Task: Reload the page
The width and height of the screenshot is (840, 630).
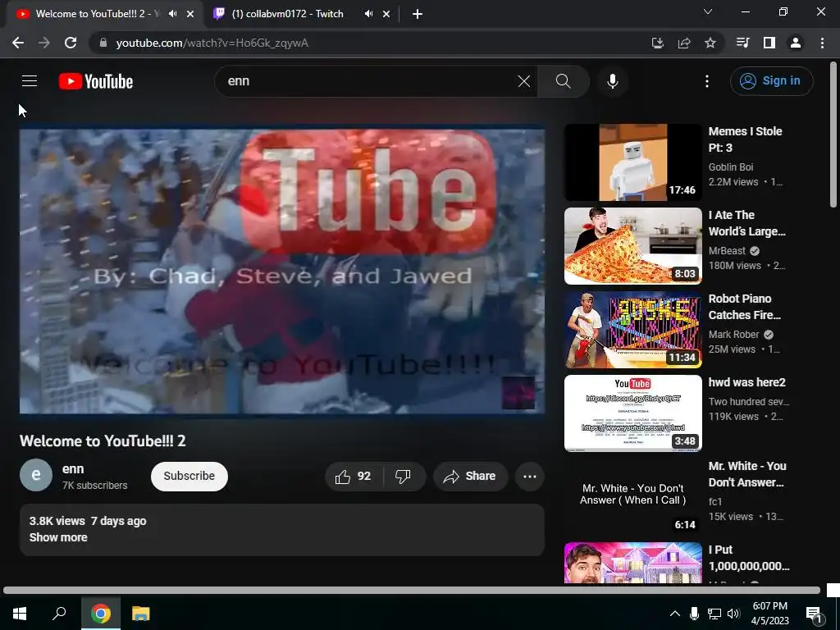Action: click(x=71, y=43)
